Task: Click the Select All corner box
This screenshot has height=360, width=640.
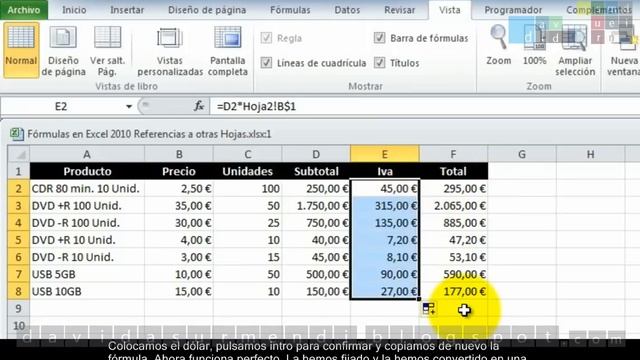Action: tap(18, 154)
